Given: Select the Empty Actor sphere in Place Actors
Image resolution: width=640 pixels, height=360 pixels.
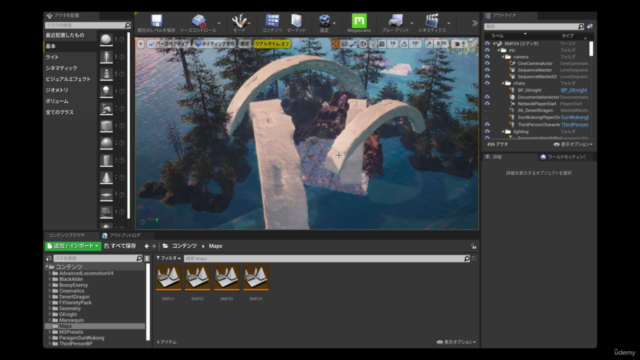Looking at the screenshot, I should point(106,39).
